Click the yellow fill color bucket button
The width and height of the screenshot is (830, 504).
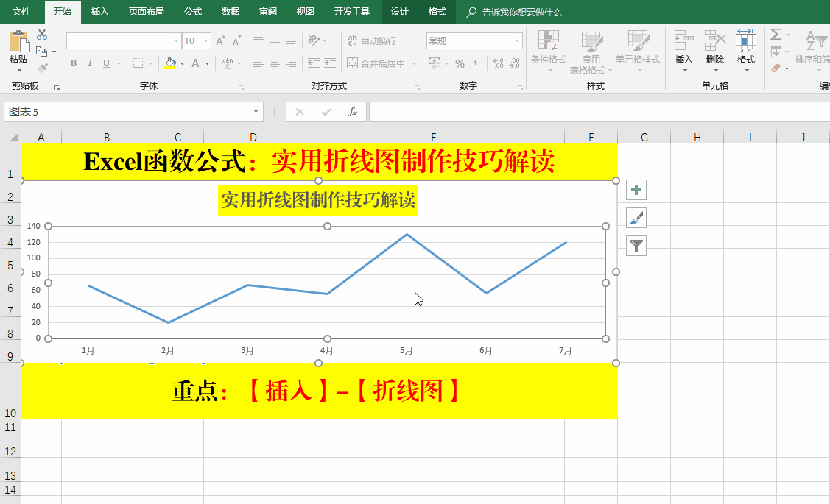pyautogui.click(x=171, y=64)
